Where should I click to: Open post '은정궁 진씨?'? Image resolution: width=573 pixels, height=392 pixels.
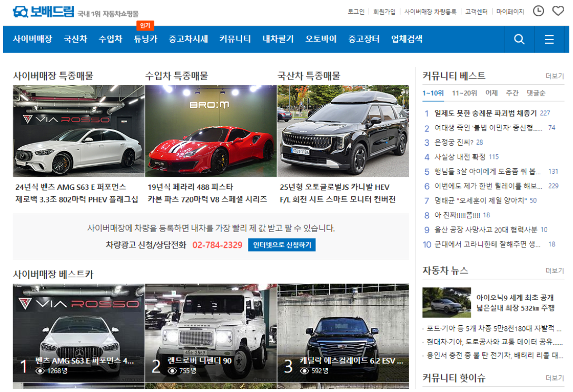(x=453, y=143)
